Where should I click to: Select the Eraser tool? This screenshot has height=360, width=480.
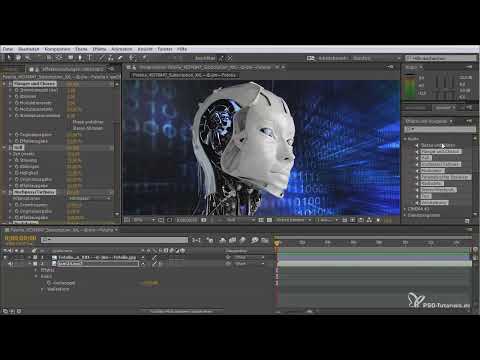pyautogui.click(x=120, y=58)
